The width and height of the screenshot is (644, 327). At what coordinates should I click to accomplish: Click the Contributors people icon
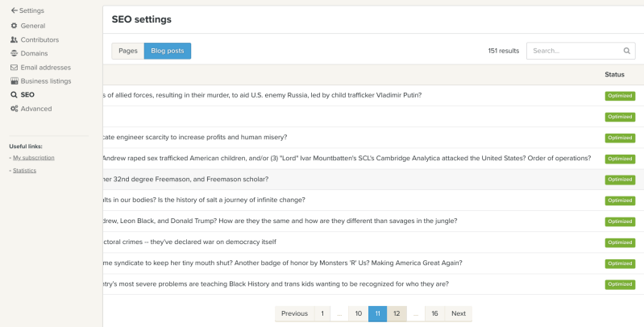14,39
